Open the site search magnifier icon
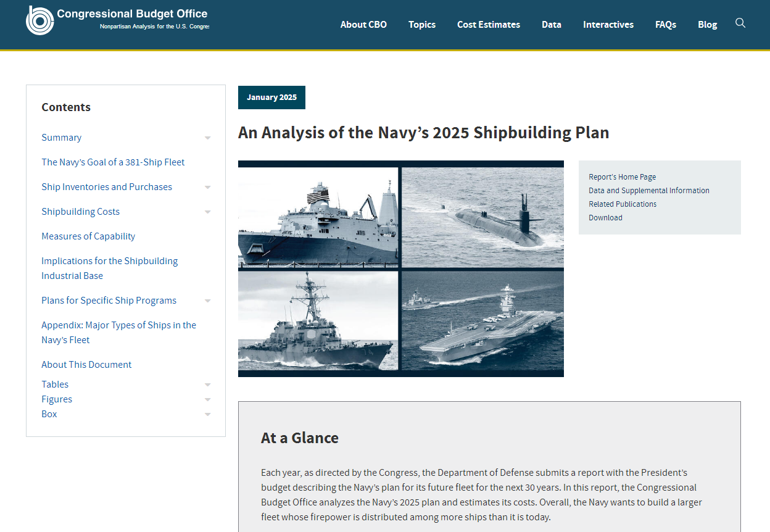 coord(740,23)
